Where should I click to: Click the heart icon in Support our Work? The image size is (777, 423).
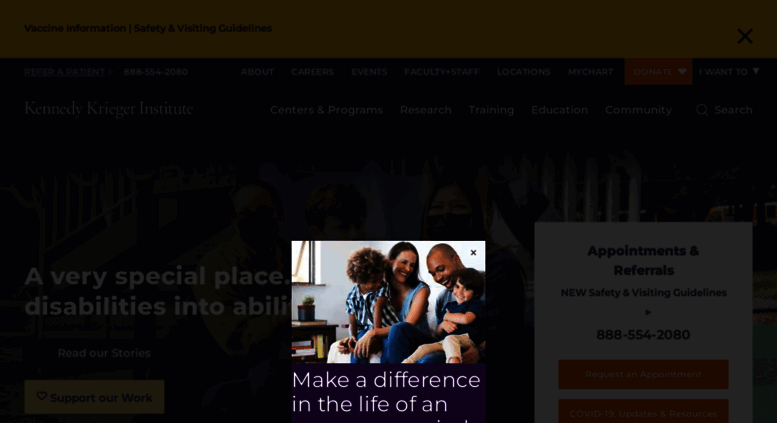[42, 396]
